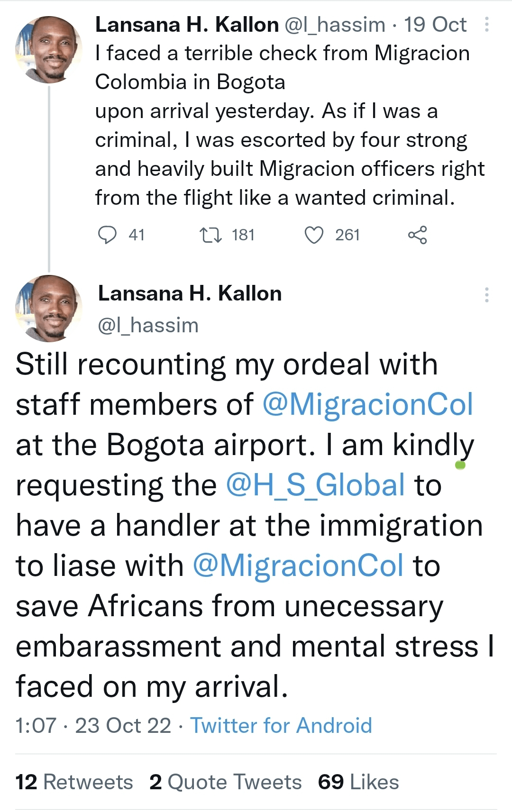Open more options on the main tweet
This screenshot has height=812, width=512.
[486, 294]
